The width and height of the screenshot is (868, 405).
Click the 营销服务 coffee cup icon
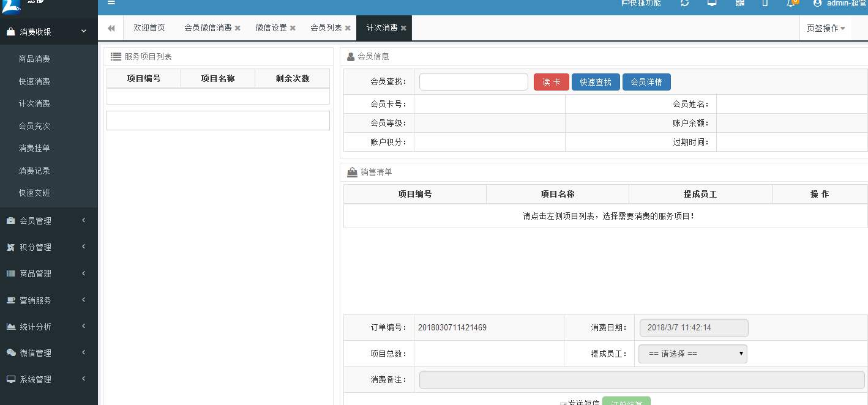coord(10,300)
